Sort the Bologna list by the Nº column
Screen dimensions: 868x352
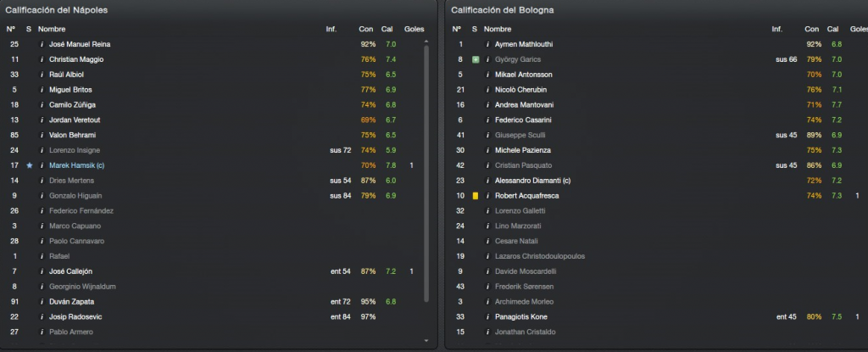pos(456,29)
